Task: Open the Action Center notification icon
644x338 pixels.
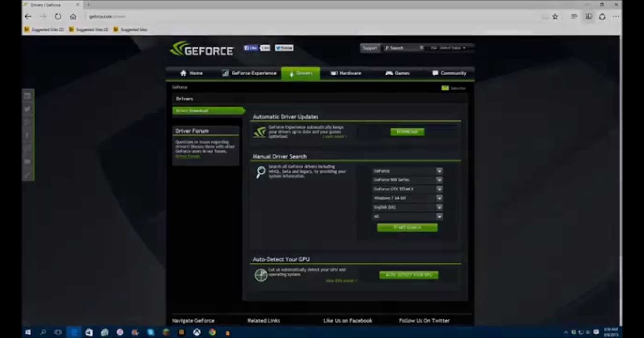Action: coord(596,332)
